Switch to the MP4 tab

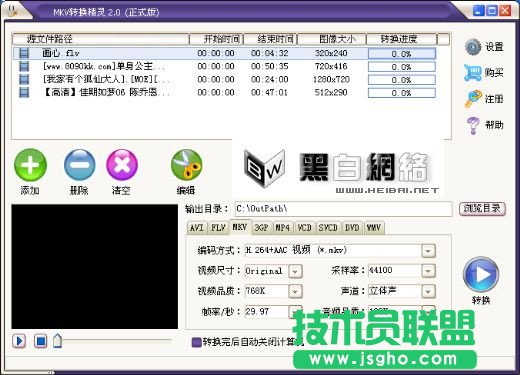point(283,228)
